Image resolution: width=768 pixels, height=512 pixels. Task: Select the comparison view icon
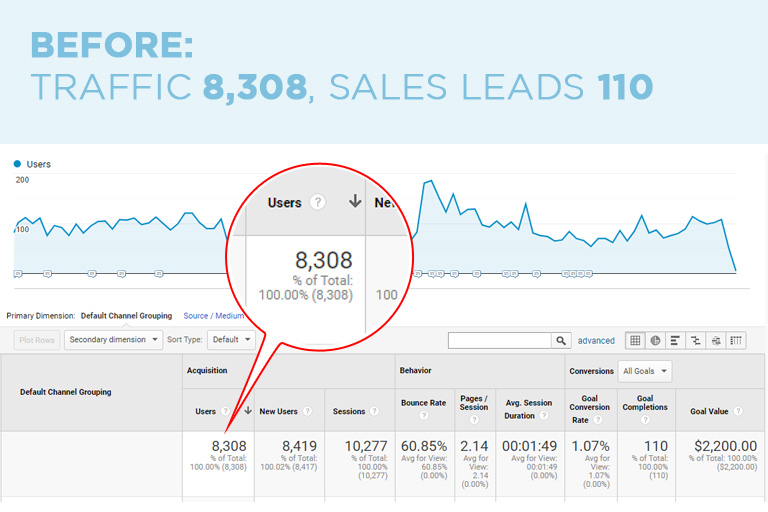click(695, 340)
